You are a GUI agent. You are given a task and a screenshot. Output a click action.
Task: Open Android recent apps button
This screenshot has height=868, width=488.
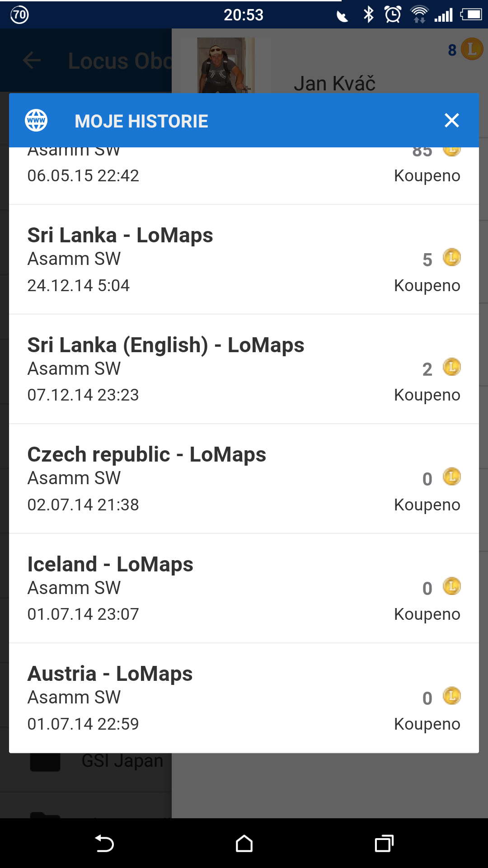(384, 844)
